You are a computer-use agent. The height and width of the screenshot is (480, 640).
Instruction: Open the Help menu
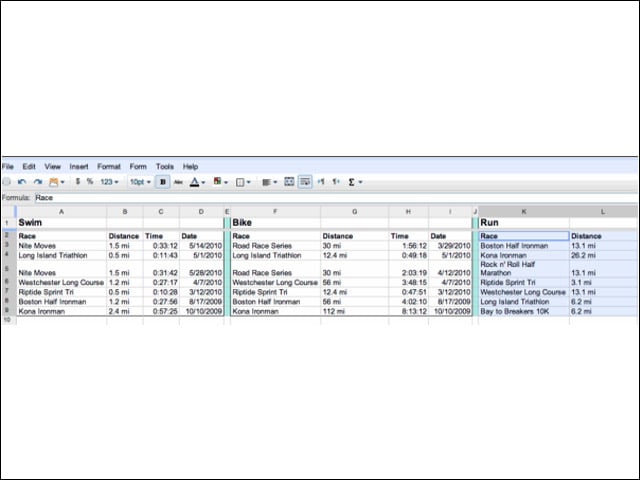190,167
